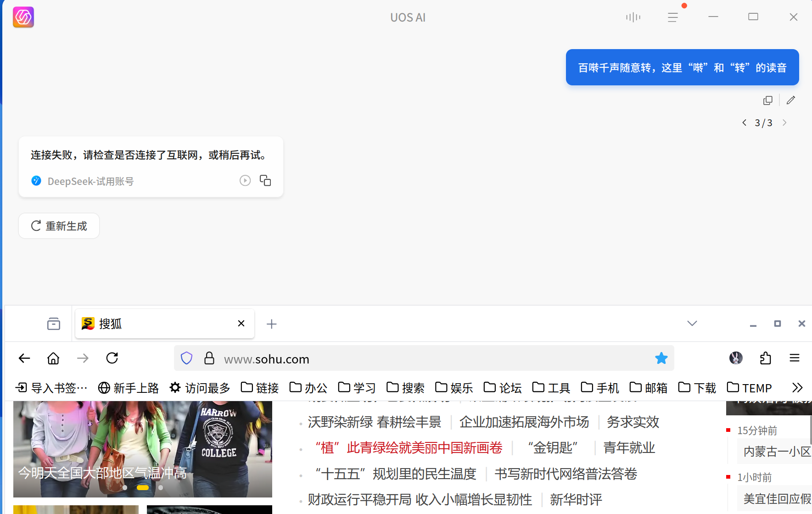
Task: Click the voice input waveform icon in UOS AI
Action: (633, 17)
